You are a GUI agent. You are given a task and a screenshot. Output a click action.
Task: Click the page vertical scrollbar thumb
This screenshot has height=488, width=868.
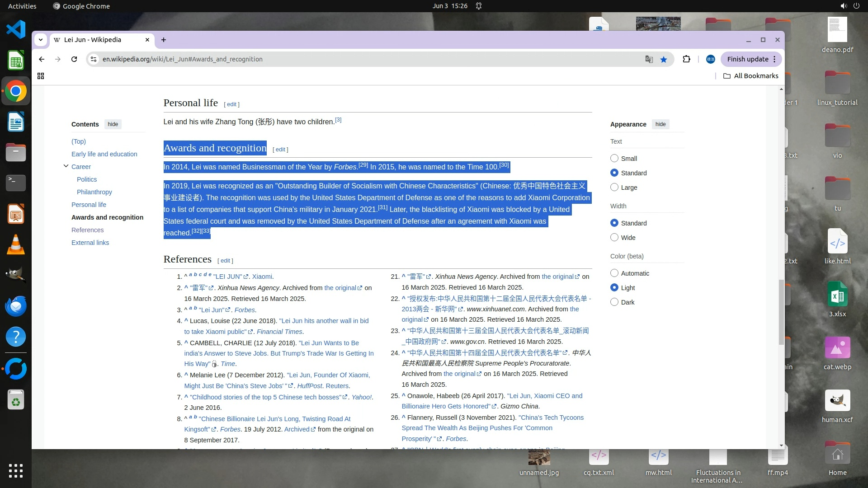tap(781, 312)
